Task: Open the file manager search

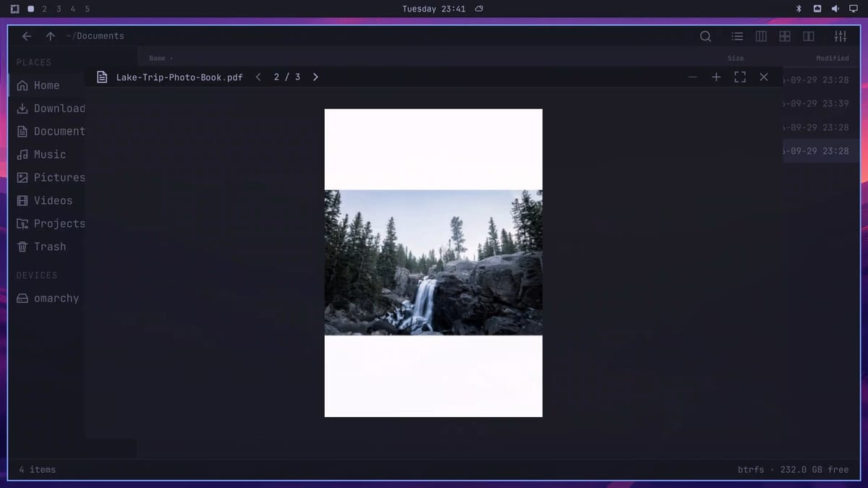Action: tap(705, 36)
